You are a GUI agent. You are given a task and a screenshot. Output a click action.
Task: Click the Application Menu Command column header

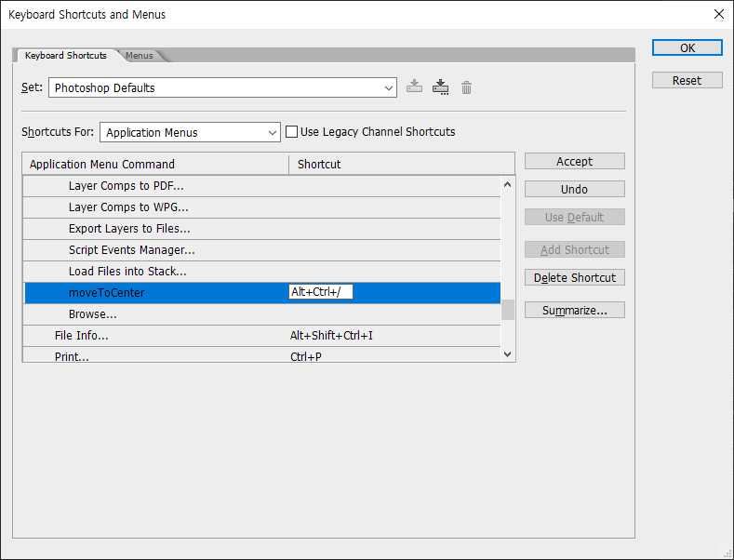(156, 165)
